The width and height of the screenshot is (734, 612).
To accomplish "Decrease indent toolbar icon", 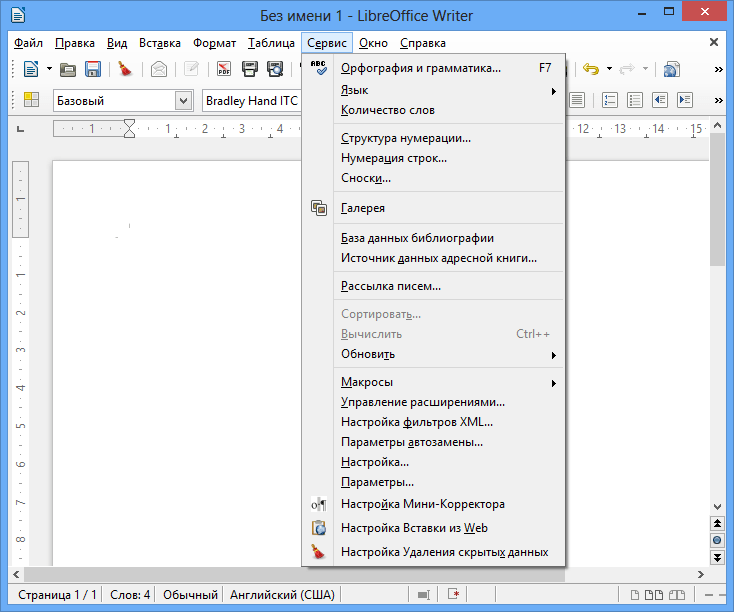I will point(660,100).
